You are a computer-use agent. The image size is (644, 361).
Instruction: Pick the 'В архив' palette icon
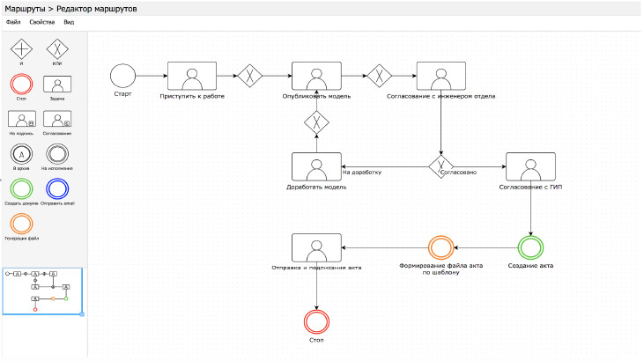click(20, 154)
